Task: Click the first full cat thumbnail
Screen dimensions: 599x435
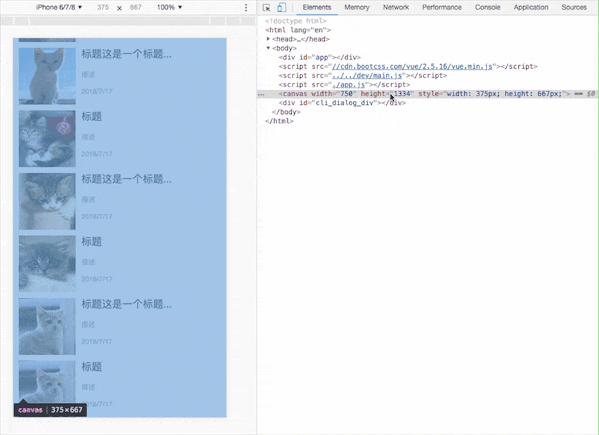Action: pyautogui.click(x=47, y=76)
